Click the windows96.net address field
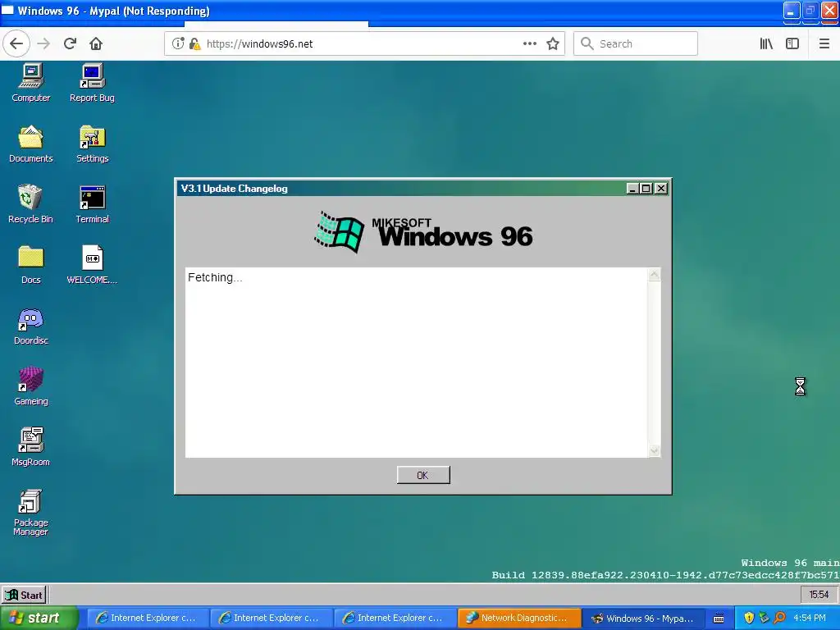 pos(363,43)
